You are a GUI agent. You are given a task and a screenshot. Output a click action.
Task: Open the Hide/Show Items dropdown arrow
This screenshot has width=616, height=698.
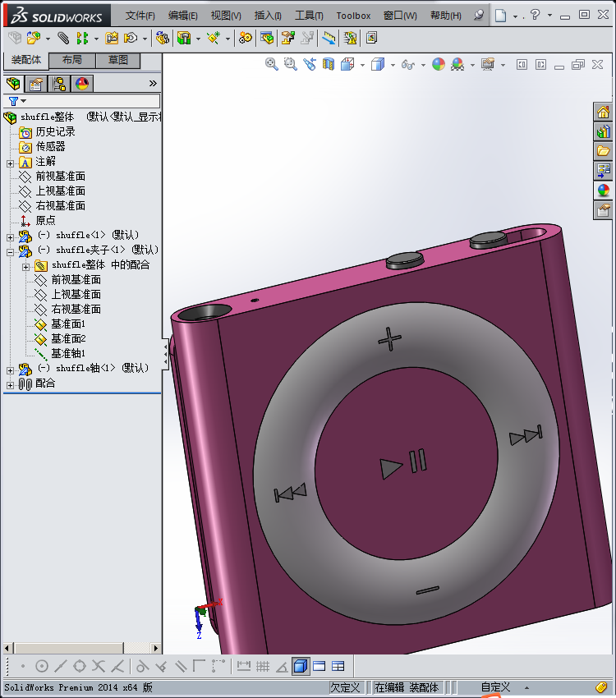point(423,65)
